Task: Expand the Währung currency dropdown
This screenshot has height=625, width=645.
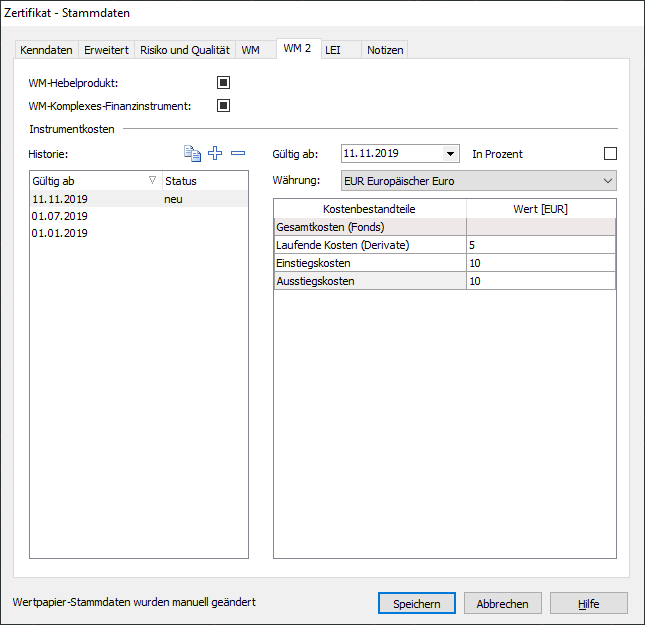Action: 609,181
